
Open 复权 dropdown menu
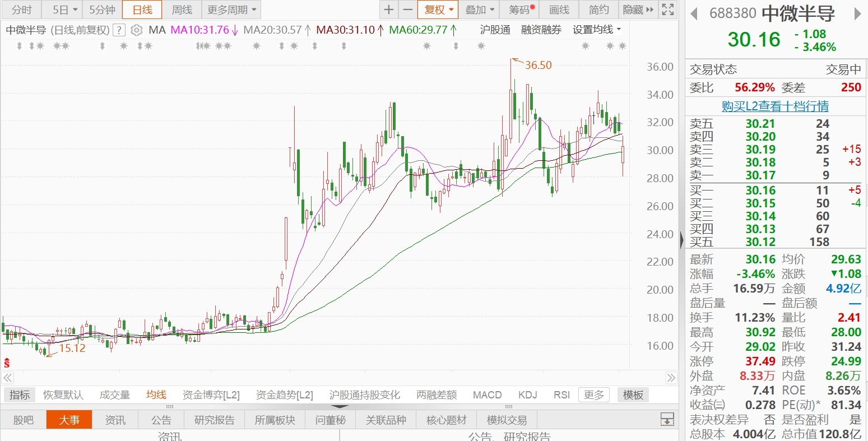(438, 10)
